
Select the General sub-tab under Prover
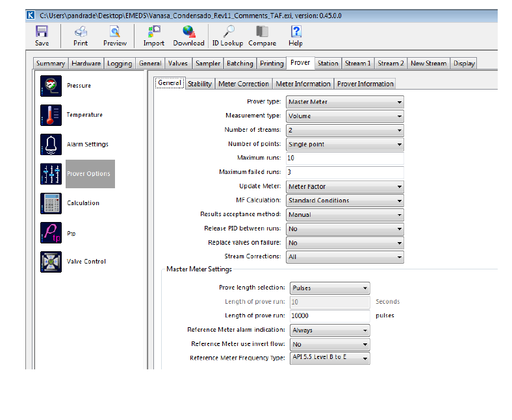(x=170, y=83)
